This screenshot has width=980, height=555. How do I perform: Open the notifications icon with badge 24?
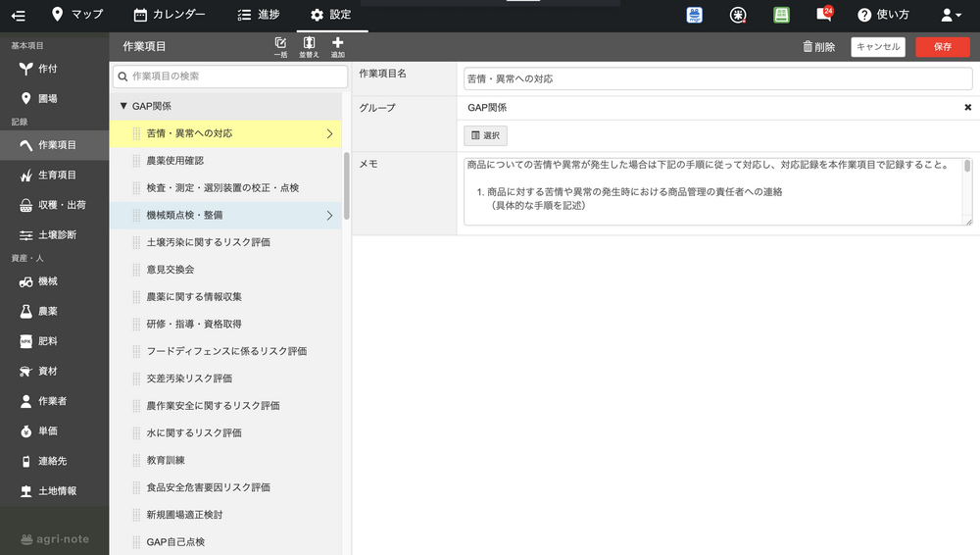coord(824,15)
